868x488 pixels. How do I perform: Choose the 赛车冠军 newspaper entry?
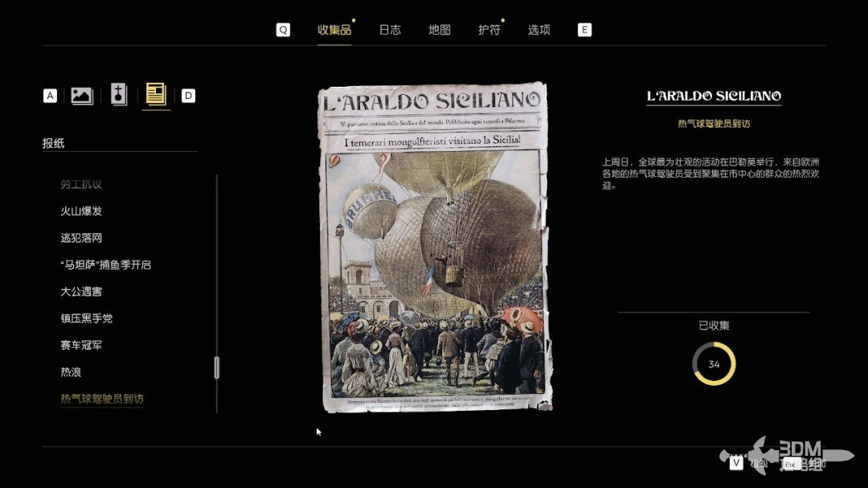81,345
